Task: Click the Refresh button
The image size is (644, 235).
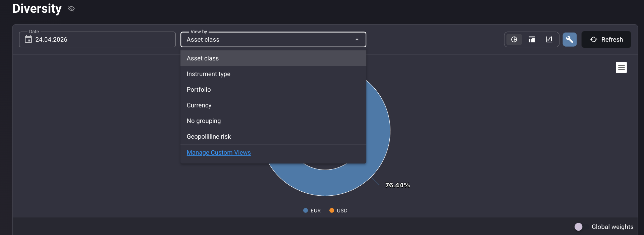Action: [x=606, y=40]
